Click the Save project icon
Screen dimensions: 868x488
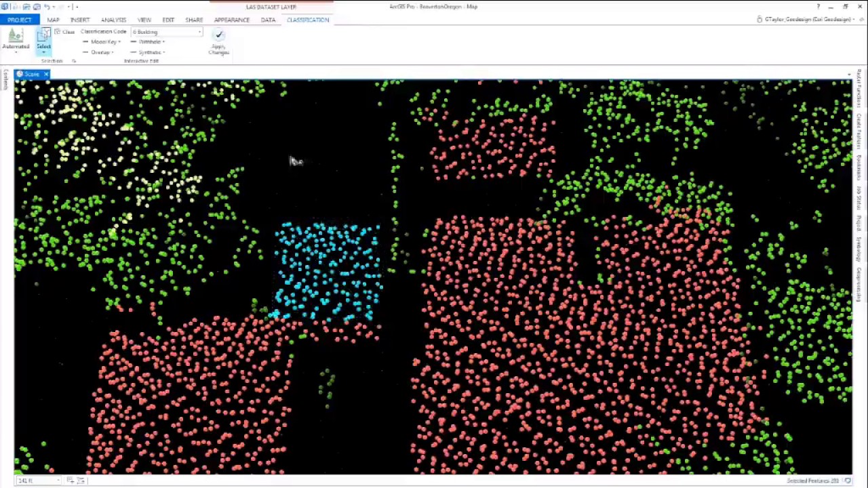point(37,7)
